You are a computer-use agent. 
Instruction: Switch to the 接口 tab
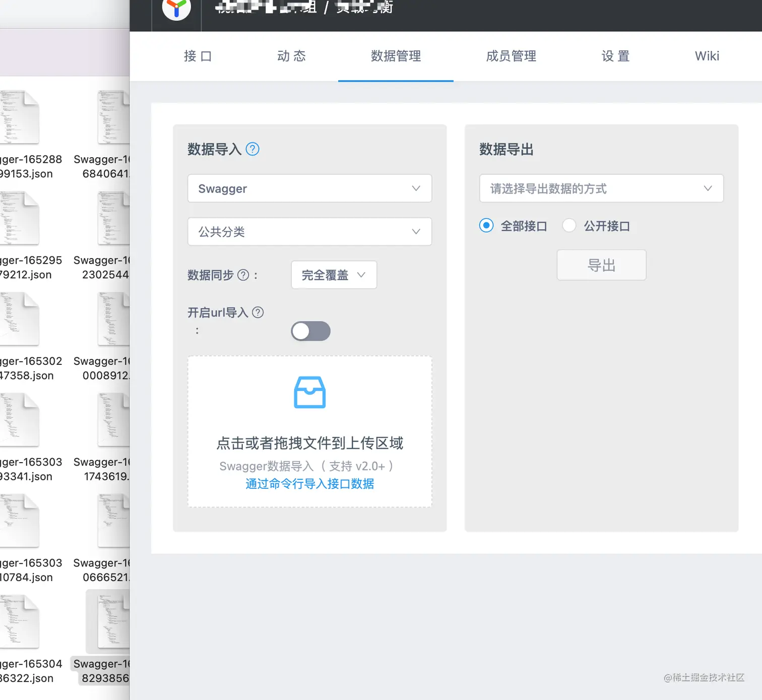[198, 56]
